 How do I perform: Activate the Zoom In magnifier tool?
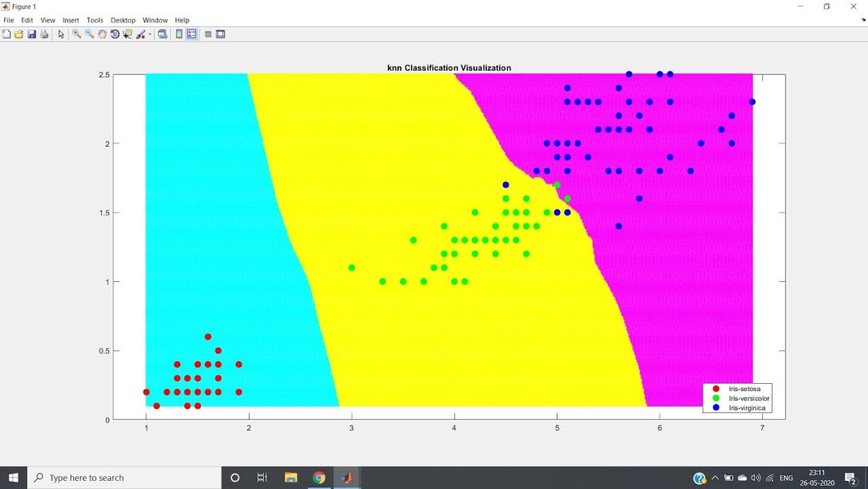[77, 34]
